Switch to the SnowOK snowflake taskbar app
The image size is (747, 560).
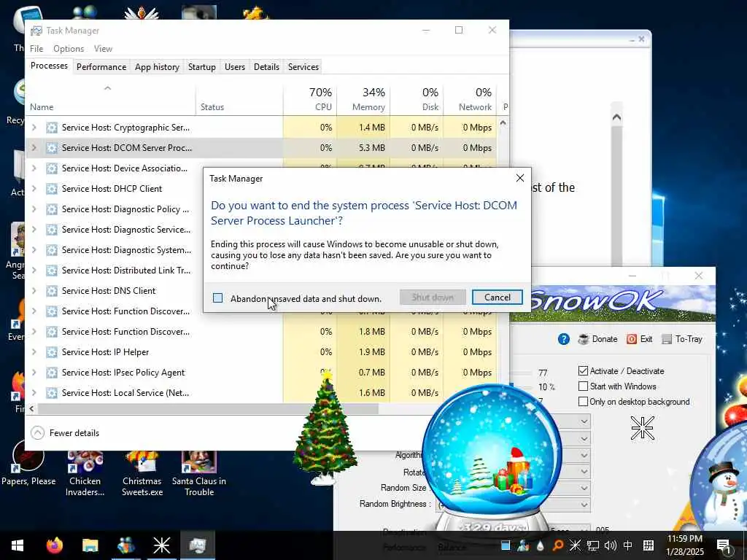pyautogui.click(x=161, y=545)
